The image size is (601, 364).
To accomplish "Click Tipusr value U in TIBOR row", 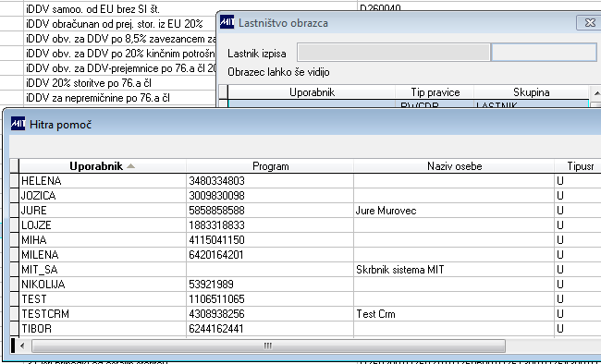I will 560,329.
